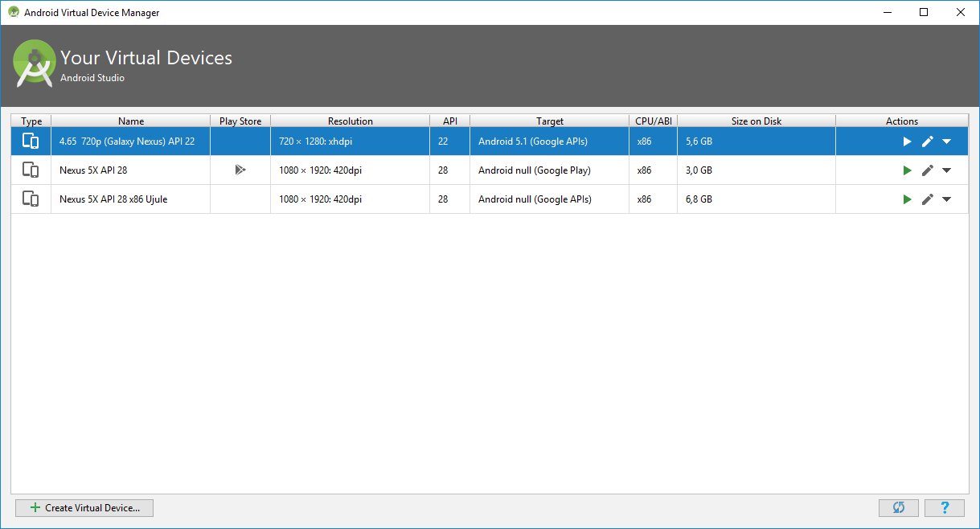Image resolution: width=980 pixels, height=529 pixels.
Task: Click the Play Store icon for Nexus 5X
Action: click(x=240, y=170)
